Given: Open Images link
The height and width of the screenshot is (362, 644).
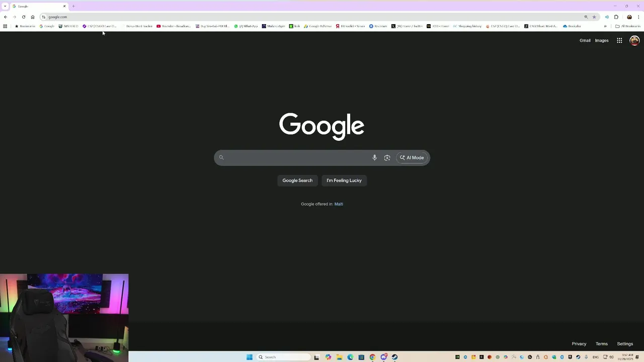Looking at the screenshot, I should [x=602, y=40].
